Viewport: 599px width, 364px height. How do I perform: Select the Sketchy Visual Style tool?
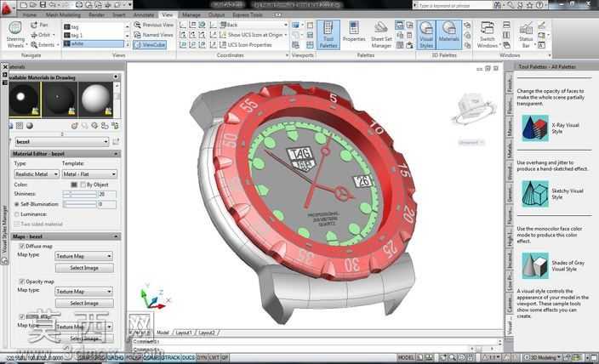552,194
